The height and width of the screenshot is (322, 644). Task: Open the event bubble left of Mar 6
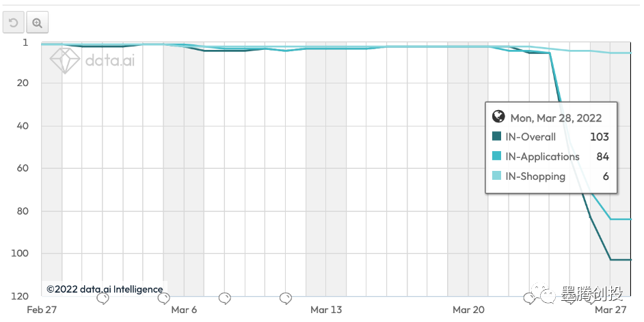point(164,298)
